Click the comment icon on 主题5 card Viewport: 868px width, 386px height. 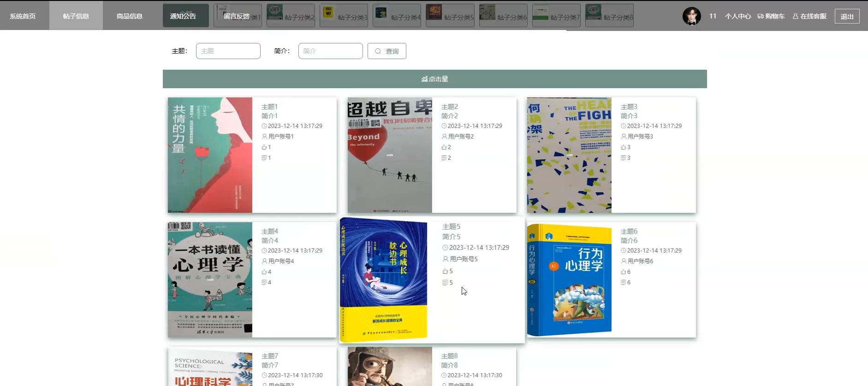tap(445, 283)
